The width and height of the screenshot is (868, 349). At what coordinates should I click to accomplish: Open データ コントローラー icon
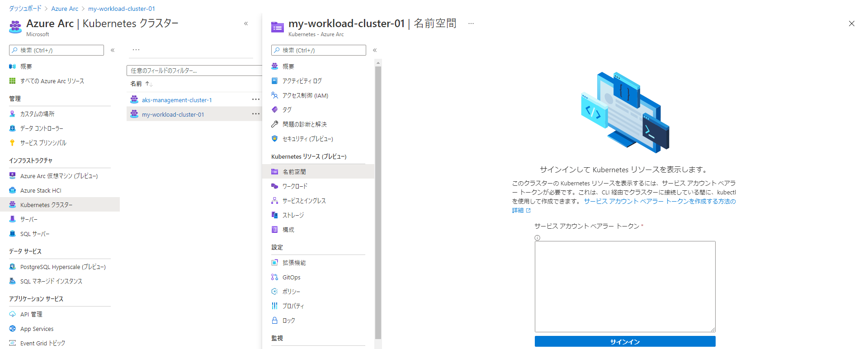(x=13, y=128)
